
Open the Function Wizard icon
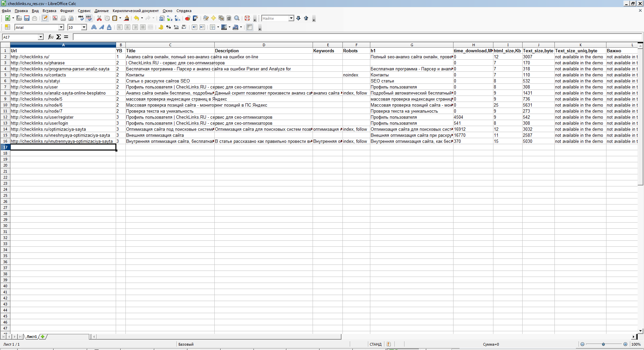coord(51,37)
